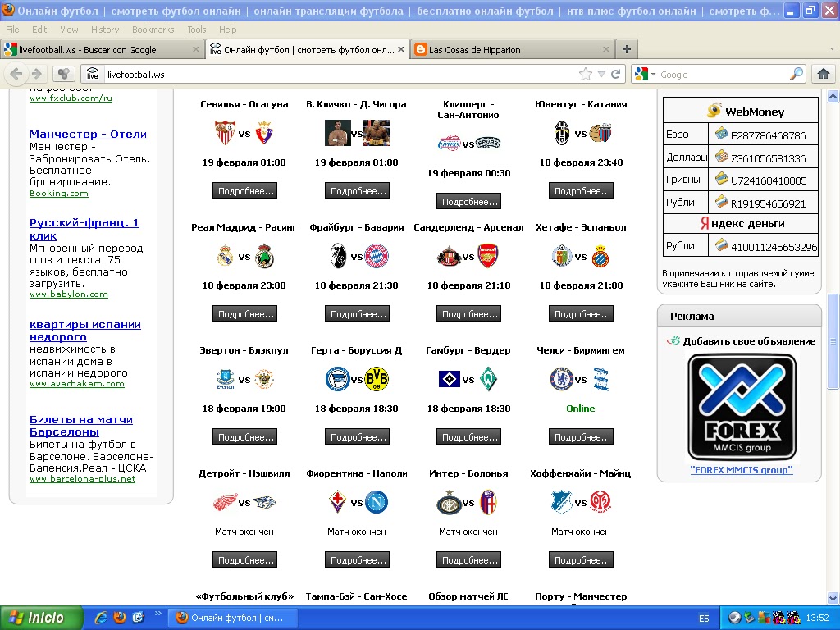Click the Sevilla club crest

[225, 133]
